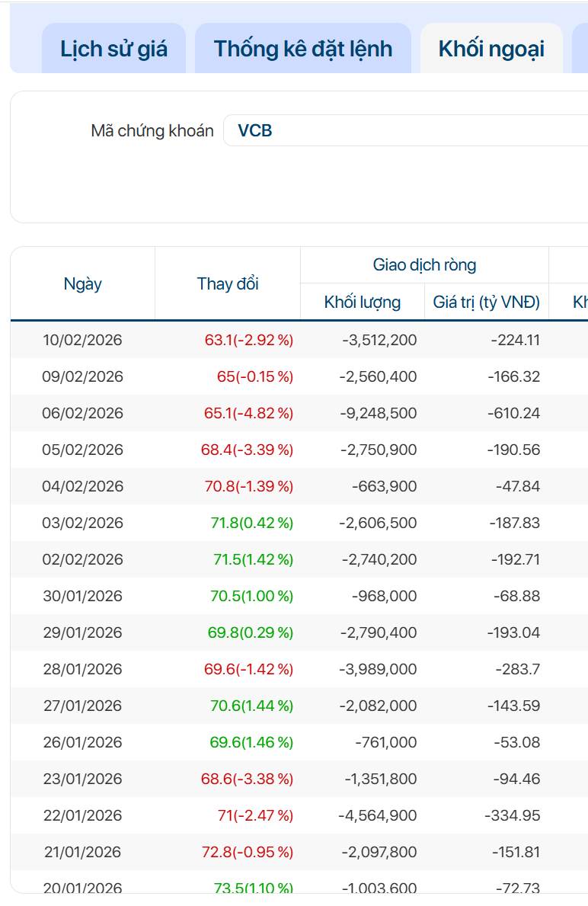The width and height of the screenshot is (588, 906).
Task: Select the 03/02/2026 date cell
Action: (x=82, y=523)
